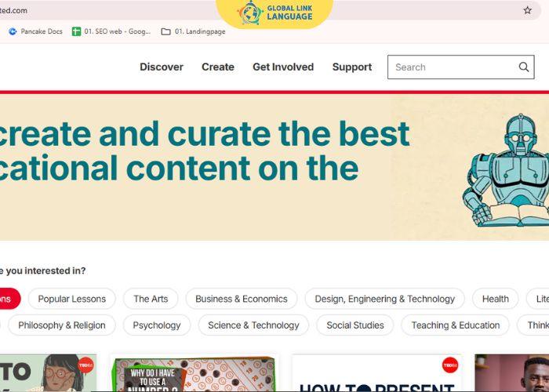This screenshot has height=392, width=549.
Task: Click the search magnifier icon
Action: 524,67
